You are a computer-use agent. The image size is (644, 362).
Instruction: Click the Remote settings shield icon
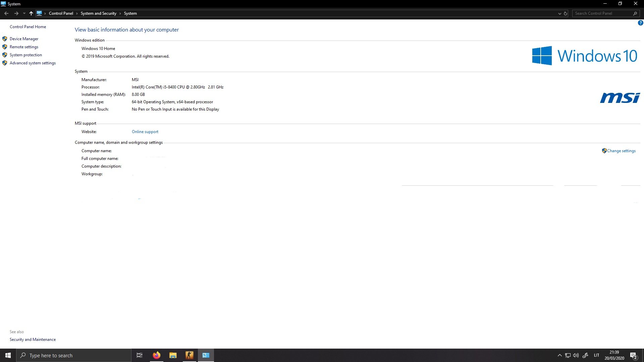[x=5, y=47]
